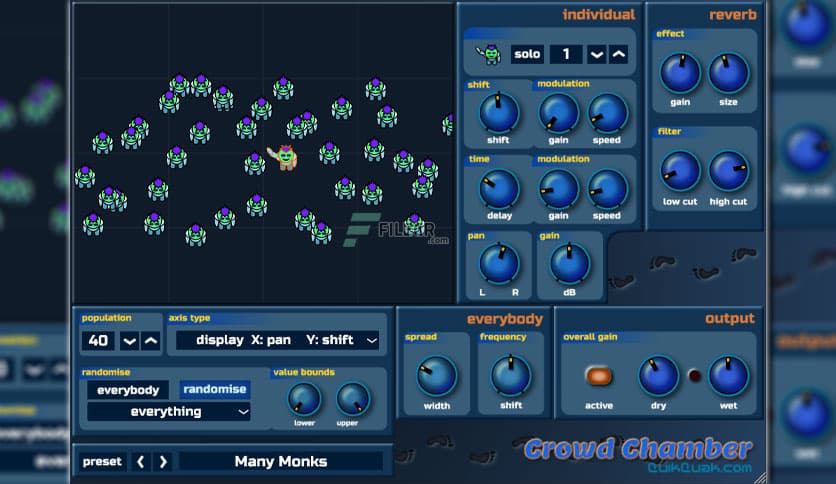The width and height of the screenshot is (836, 484).
Task: Go to the previous preset
Action: [x=141, y=462]
